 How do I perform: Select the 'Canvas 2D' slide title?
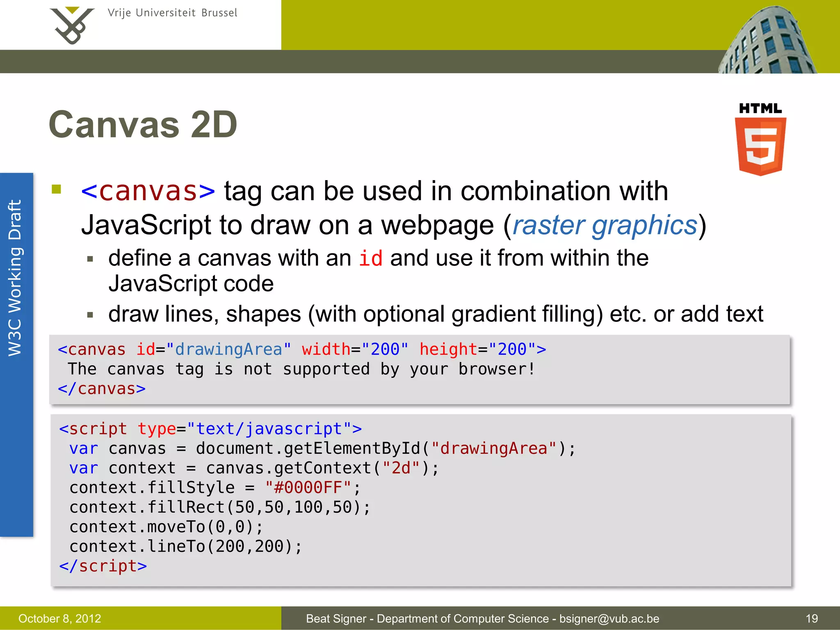[x=143, y=125]
